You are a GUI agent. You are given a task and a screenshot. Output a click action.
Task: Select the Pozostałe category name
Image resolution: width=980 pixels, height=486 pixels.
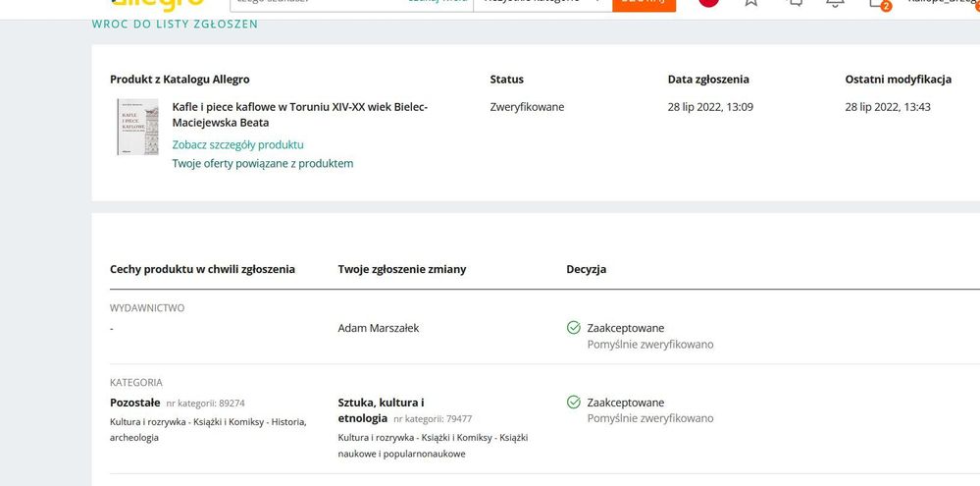click(x=135, y=403)
